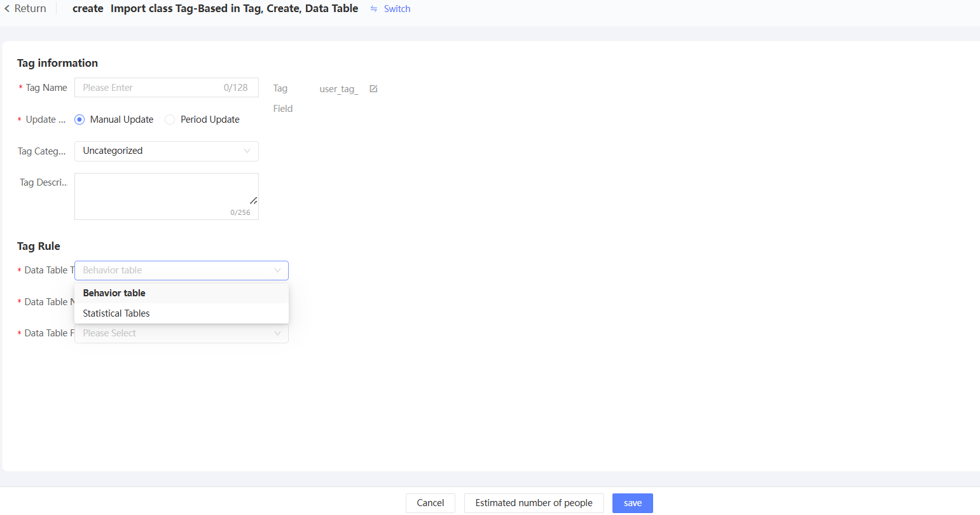Click the Switch swap arrows icon
Screen dimensions: 980x515
point(374,9)
